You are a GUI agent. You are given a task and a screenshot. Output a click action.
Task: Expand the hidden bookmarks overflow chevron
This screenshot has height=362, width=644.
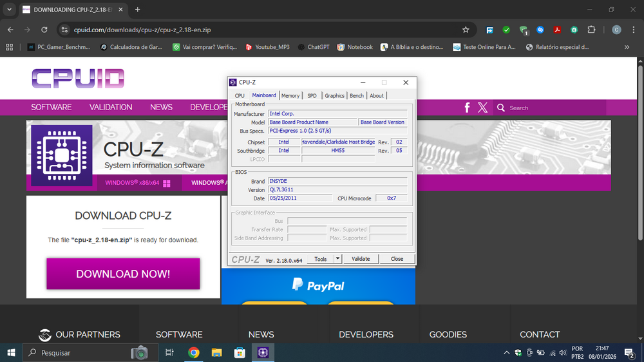click(627, 47)
